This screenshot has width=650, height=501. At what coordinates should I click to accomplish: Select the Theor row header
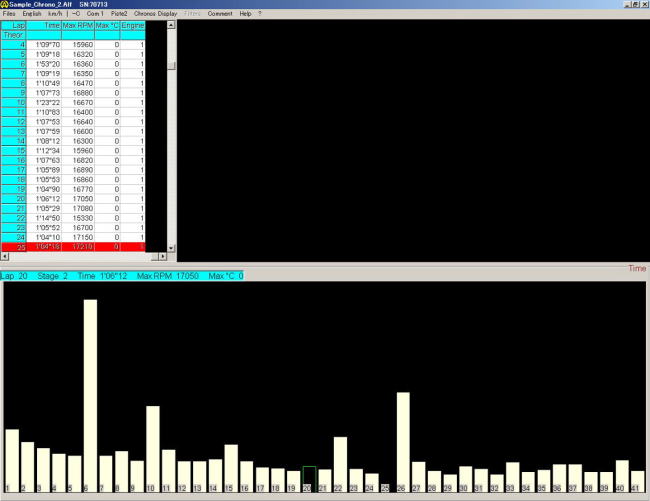tap(14, 35)
